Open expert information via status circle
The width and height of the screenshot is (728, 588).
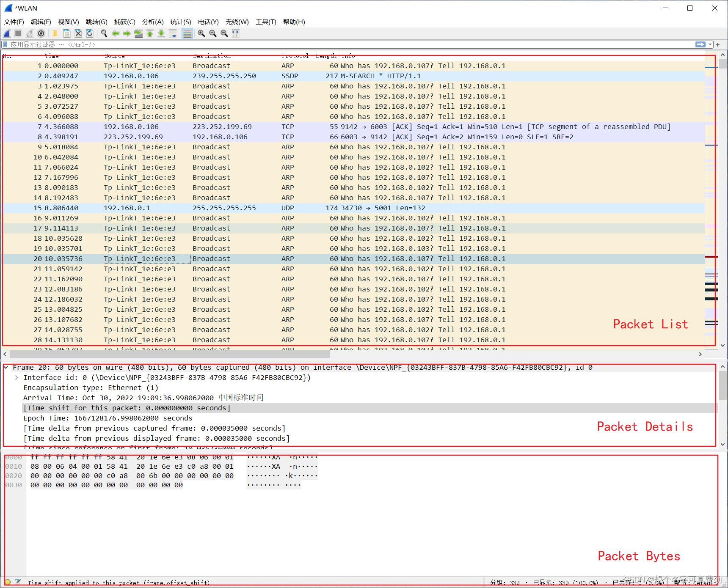(8, 582)
